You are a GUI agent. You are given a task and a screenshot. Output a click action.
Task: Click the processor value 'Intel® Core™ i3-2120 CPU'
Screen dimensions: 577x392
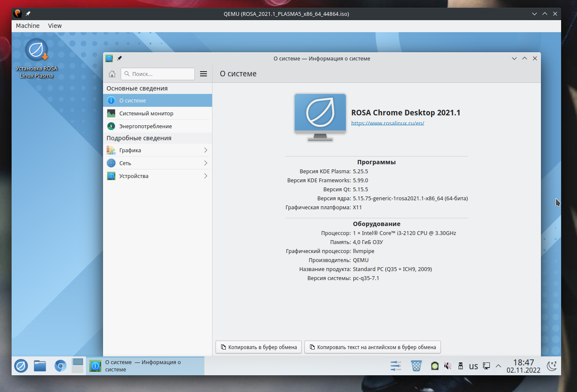coord(395,233)
